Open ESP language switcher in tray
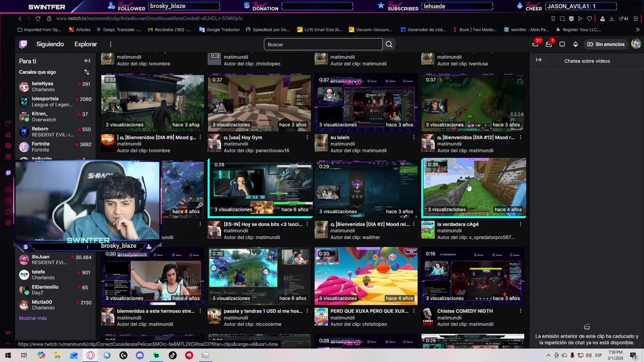This screenshot has width=644, height=362. pos(599,355)
